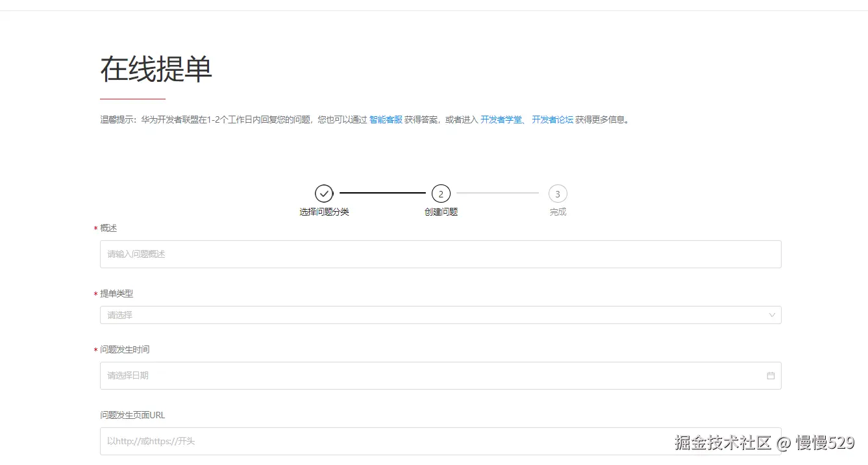Click the checkmark step circle for 选择问题分类
The height and width of the screenshot is (465, 868).
click(x=324, y=194)
